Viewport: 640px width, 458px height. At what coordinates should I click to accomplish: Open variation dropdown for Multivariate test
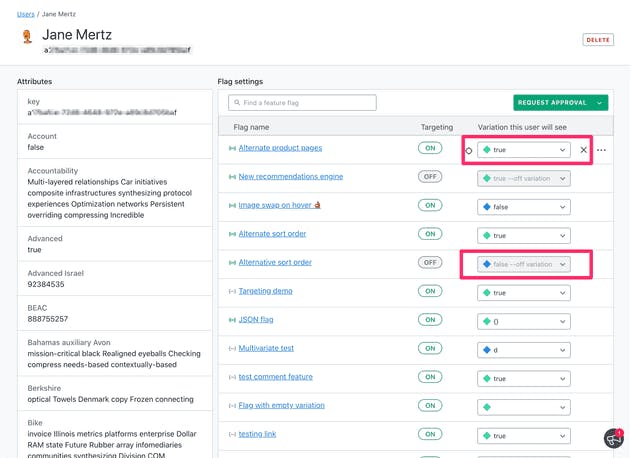523,350
